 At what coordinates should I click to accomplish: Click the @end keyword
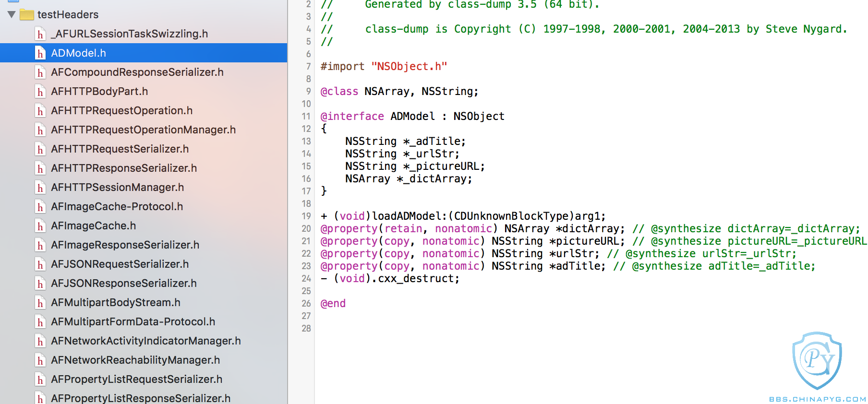(x=333, y=303)
